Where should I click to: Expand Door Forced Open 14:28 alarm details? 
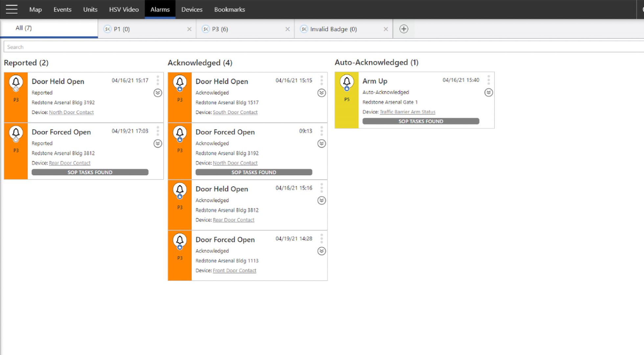click(x=322, y=251)
